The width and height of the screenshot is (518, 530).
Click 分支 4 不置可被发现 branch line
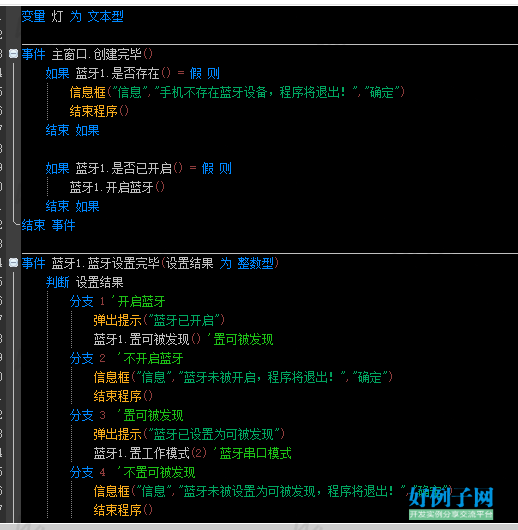133,472
